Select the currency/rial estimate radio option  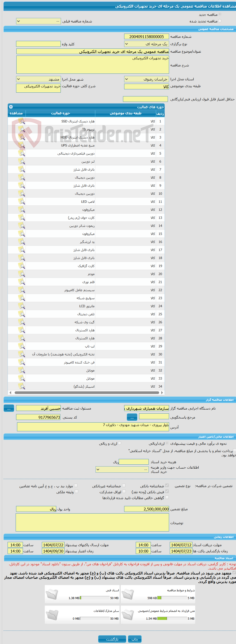167,443
